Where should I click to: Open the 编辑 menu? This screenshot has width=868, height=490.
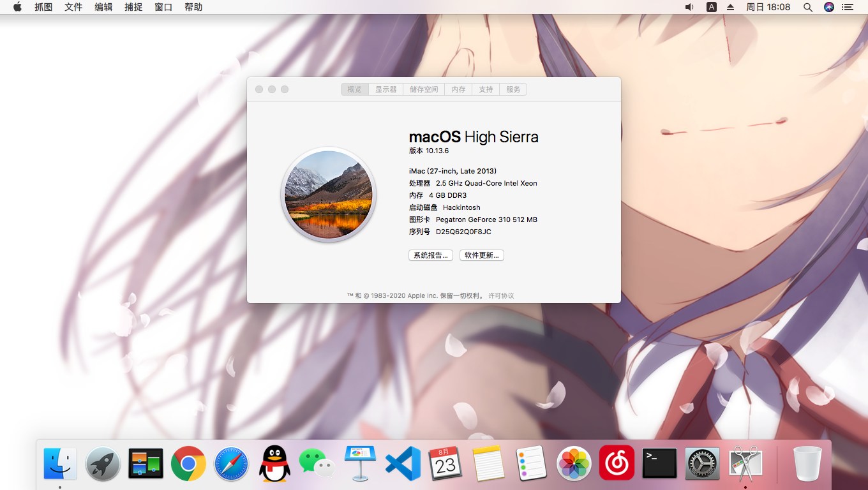pyautogui.click(x=103, y=7)
